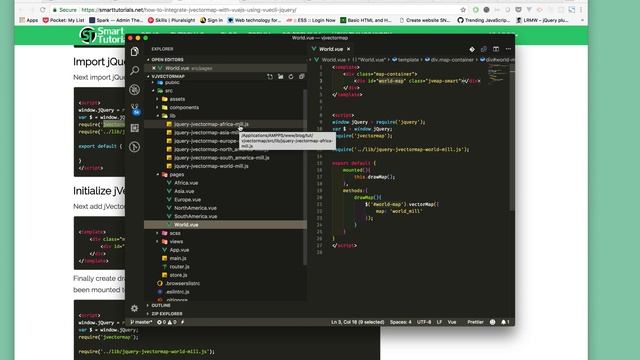Open Trending JavaScript bookmark in browser
This screenshot has height=360, width=640.
[x=484, y=20]
